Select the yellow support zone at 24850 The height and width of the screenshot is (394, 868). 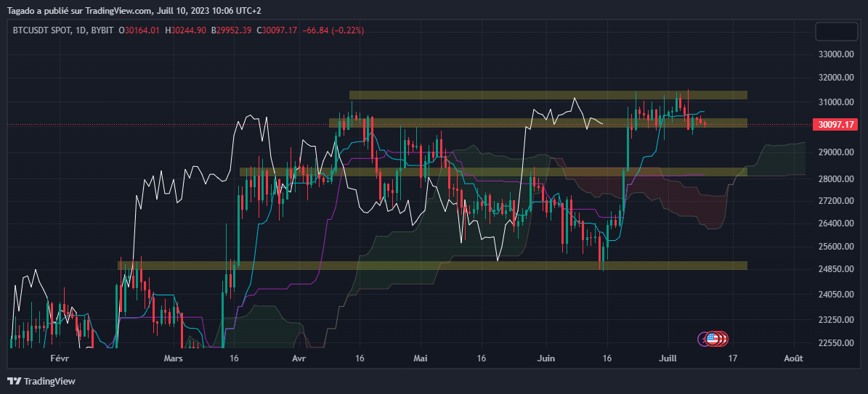pos(432,266)
